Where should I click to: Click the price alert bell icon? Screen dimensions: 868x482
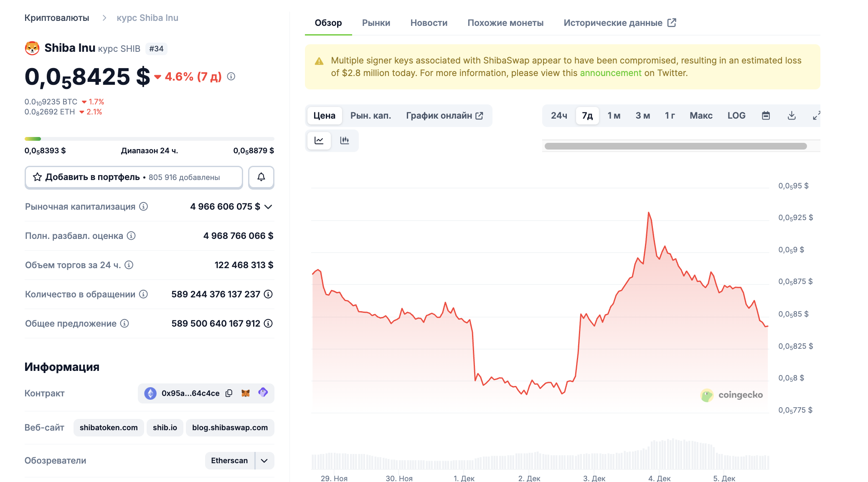coord(261,177)
